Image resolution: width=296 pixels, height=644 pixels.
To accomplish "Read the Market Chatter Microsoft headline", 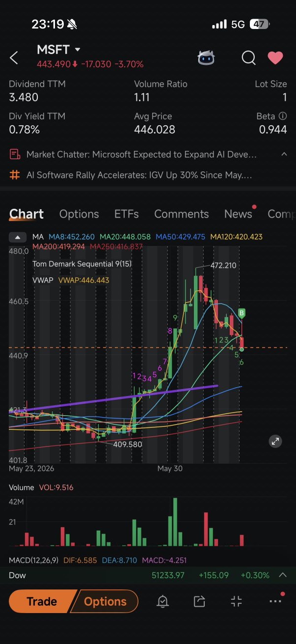I will point(141,154).
